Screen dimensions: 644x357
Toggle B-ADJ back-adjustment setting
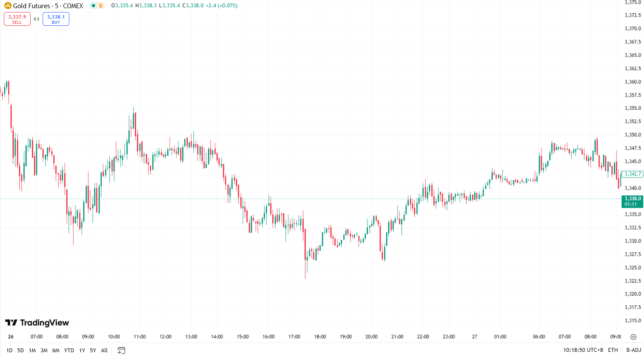coord(633,350)
